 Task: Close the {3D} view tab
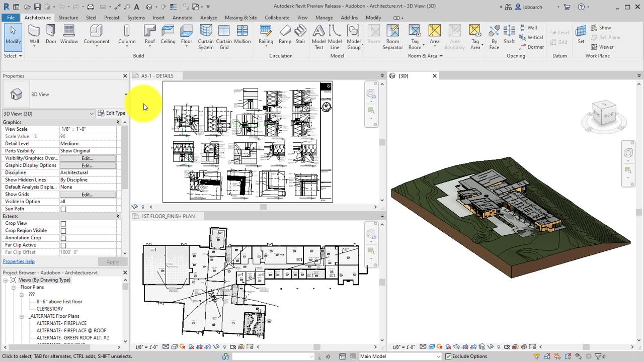435,76
